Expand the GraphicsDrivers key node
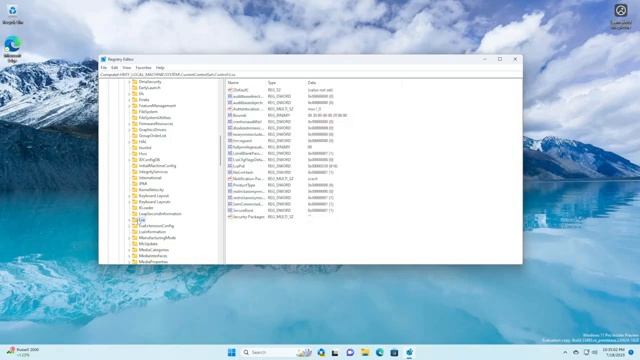The image size is (640, 360). [x=129, y=129]
